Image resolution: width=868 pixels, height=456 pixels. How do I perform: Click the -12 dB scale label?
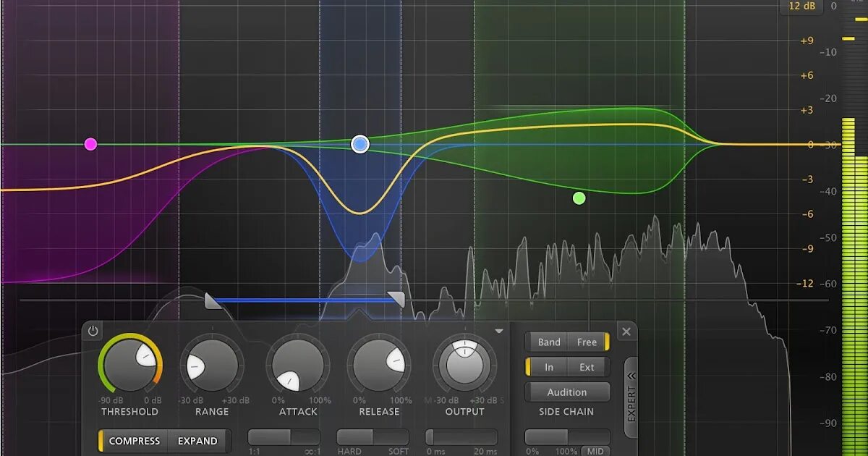(x=806, y=283)
